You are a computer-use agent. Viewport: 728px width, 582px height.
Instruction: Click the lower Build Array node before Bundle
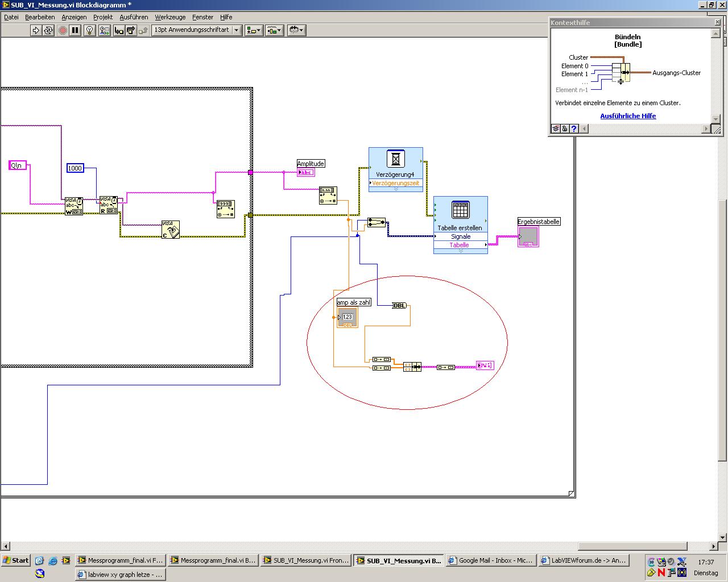click(x=382, y=368)
